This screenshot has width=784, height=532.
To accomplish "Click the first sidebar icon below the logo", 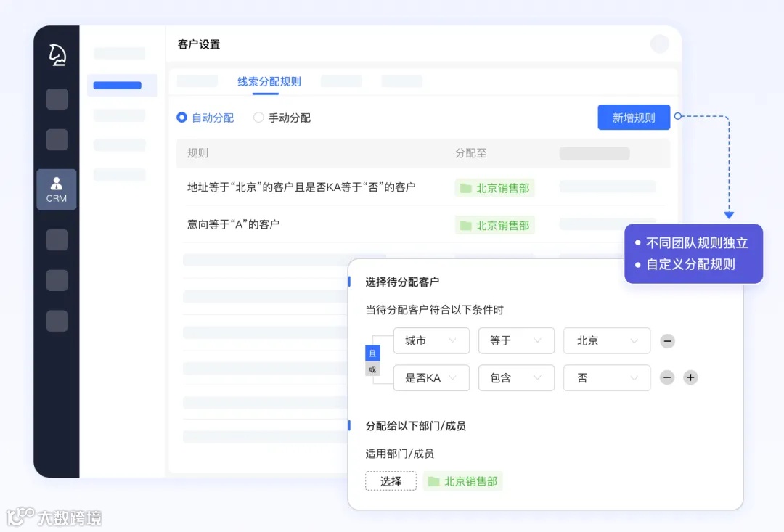I will tap(56, 99).
